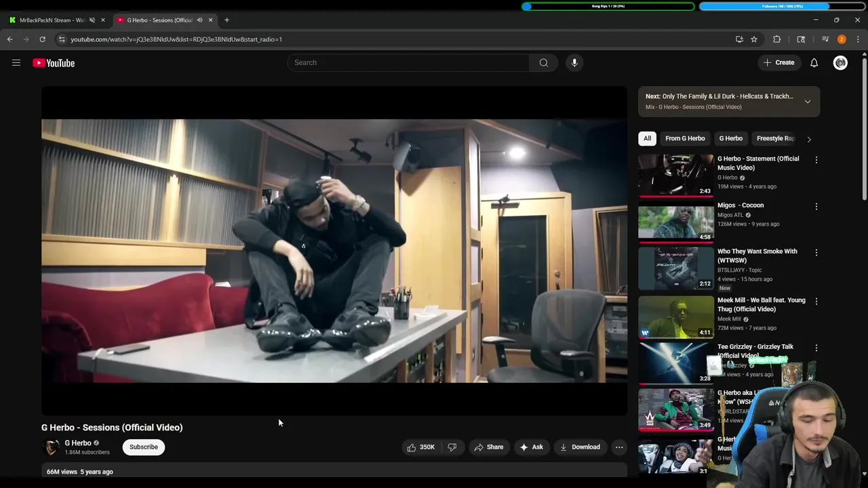
Task: Dislike the video with the thumbs down icon
Action: coord(452,447)
